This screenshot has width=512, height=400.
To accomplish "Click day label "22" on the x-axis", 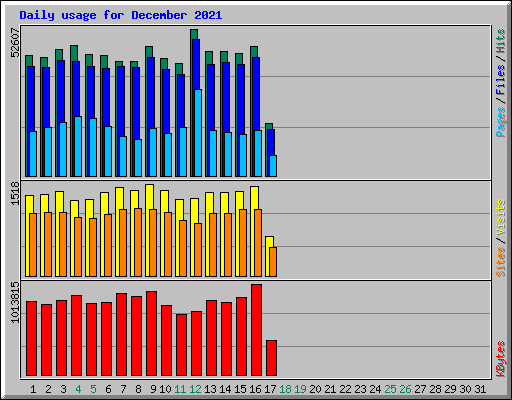I will pos(345,389).
